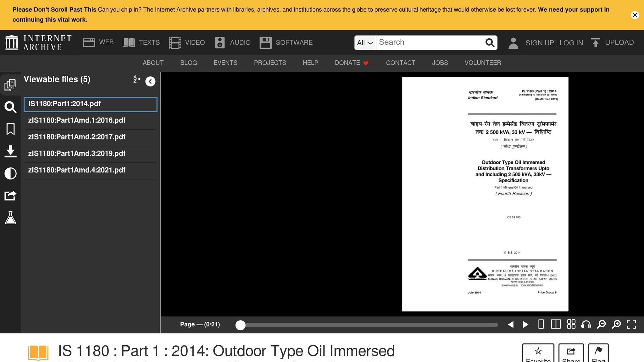Open the share panel icon in sidebar

point(10,195)
